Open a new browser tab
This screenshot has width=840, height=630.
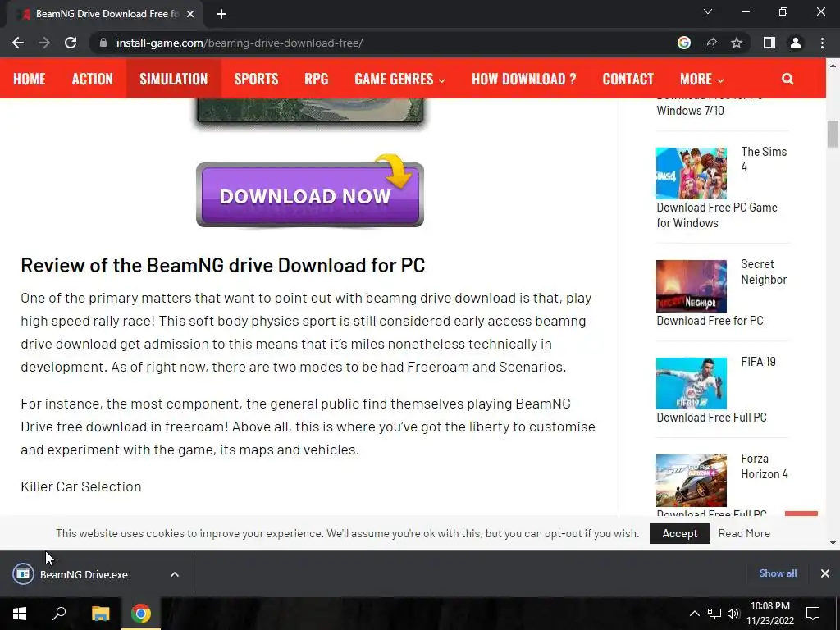pyautogui.click(x=221, y=14)
